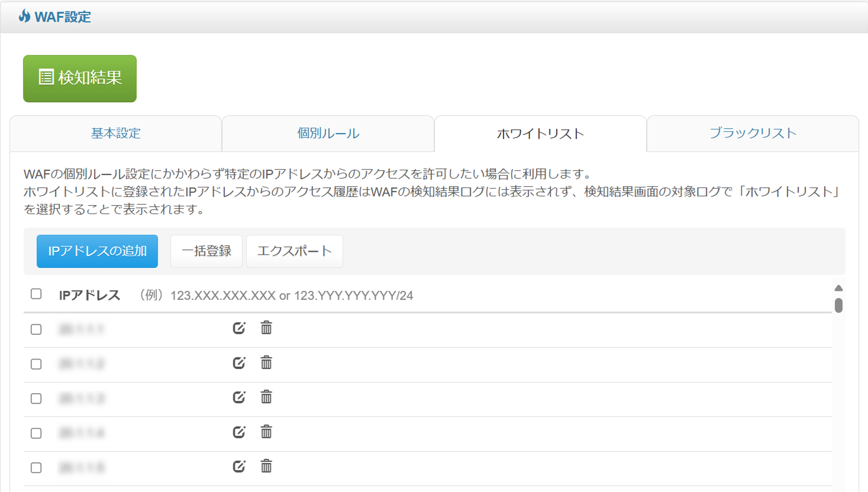Switch to the 基本設定 tab

click(x=116, y=133)
